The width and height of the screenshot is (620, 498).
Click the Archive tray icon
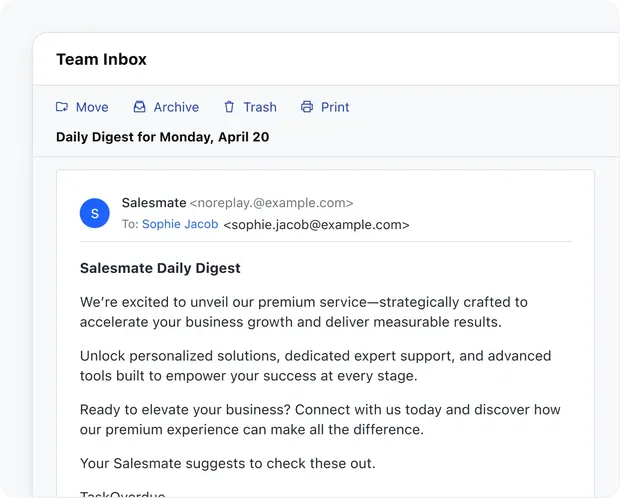click(139, 107)
